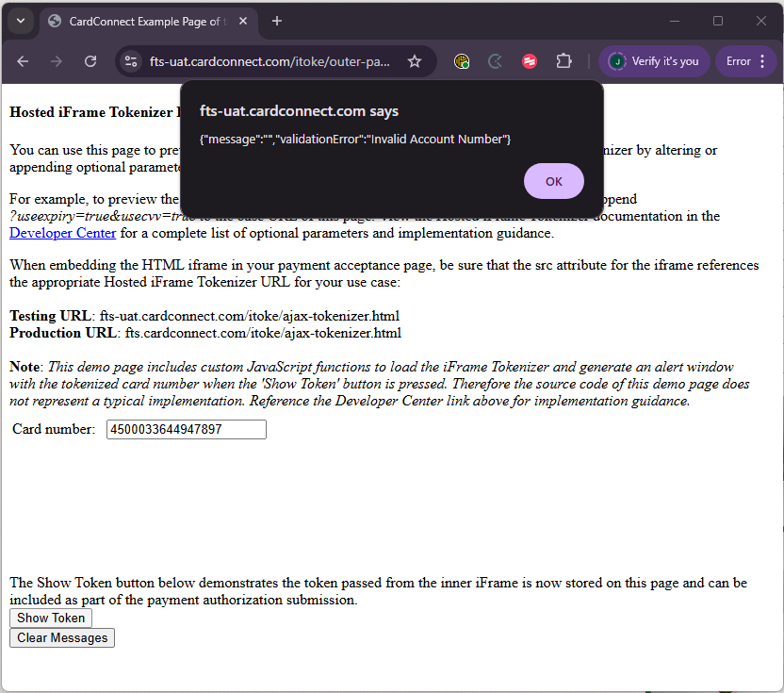This screenshot has height=693, width=784.
Task: Click the Verify it's you profile button
Action: 654,61
